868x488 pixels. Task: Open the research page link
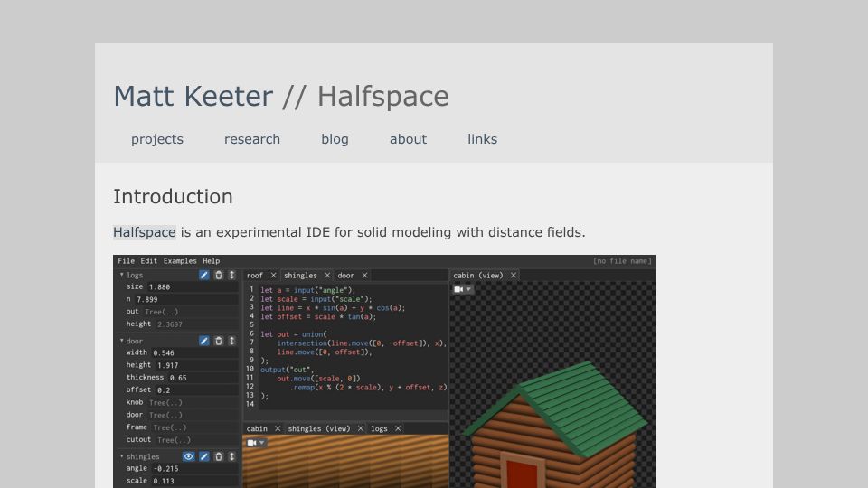252,139
